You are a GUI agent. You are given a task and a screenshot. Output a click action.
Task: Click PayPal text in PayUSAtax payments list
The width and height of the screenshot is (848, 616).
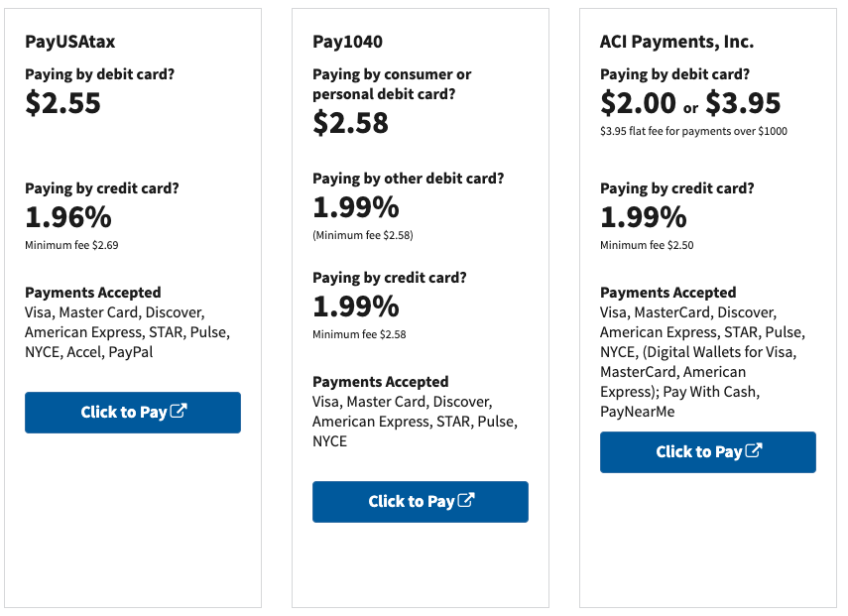point(131,352)
